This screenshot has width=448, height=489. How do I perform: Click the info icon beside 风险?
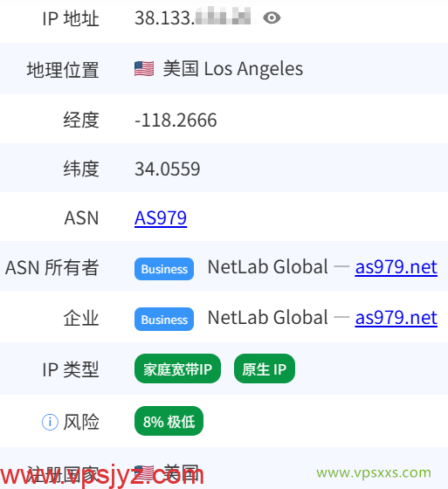(x=50, y=422)
